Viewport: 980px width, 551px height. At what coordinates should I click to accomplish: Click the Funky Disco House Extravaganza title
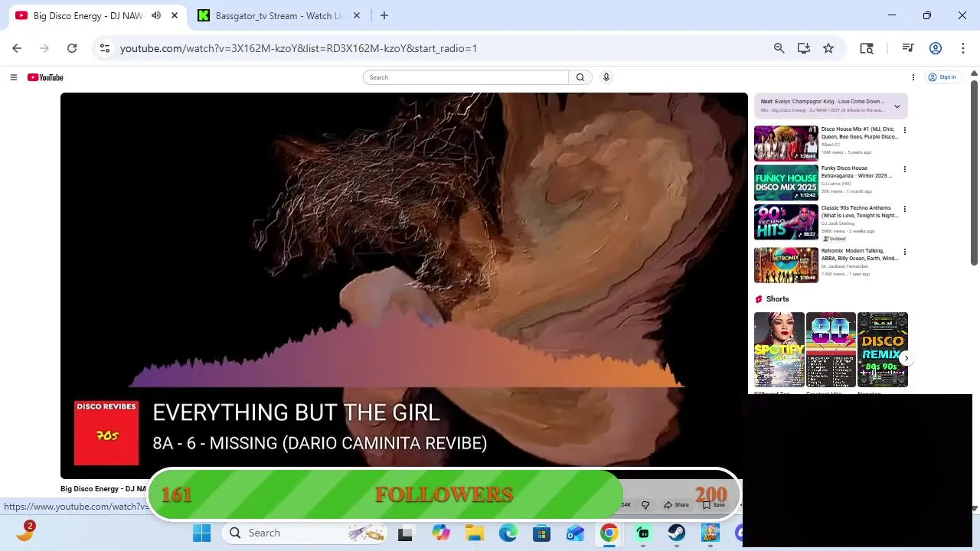(x=857, y=172)
